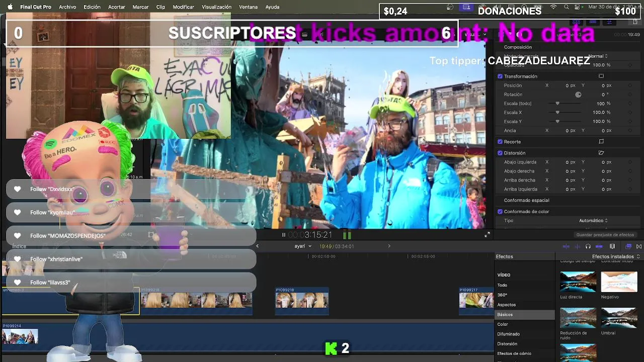The image size is (644, 362).
Task: Select the Reducción de ruido effect
Action: click(578, 318)
